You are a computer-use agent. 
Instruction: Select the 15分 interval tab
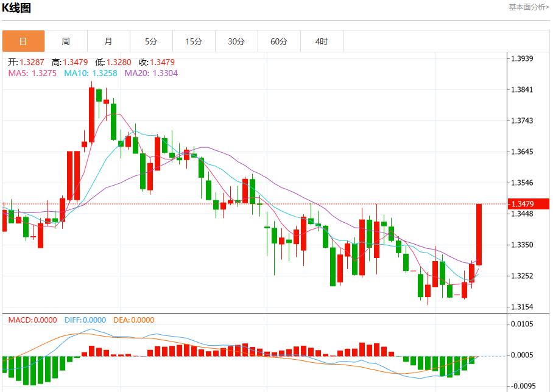(x=194, y=41)
